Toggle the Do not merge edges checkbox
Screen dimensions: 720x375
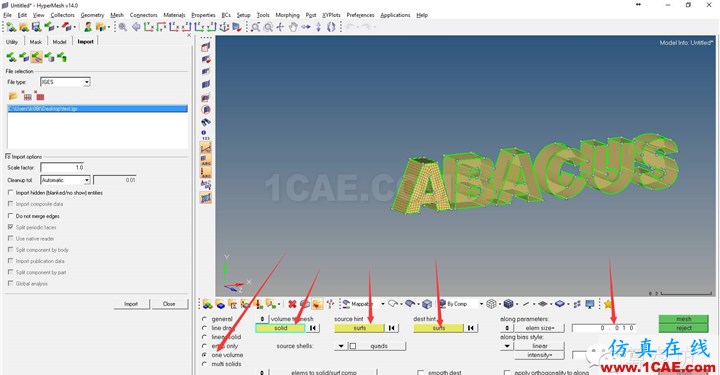[x=11, y=216]
